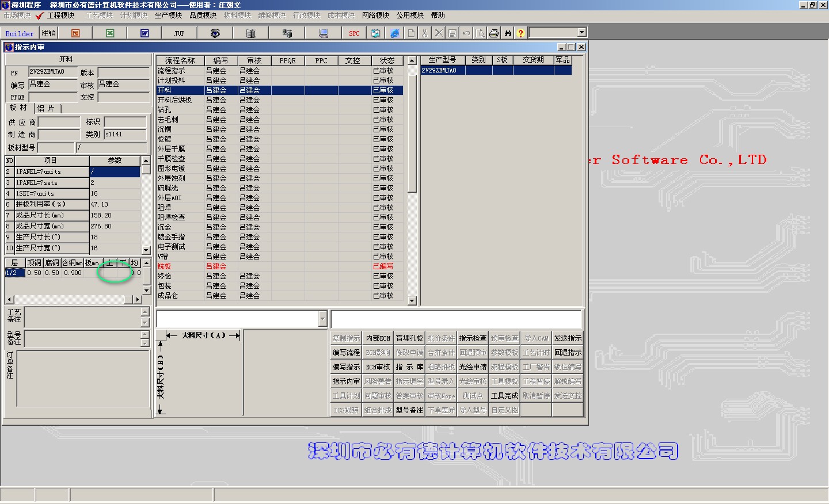The width and height of the screenshot is (829, 504).
Task: Click the 注销 logout toolbar button
Action: point(48,33)
